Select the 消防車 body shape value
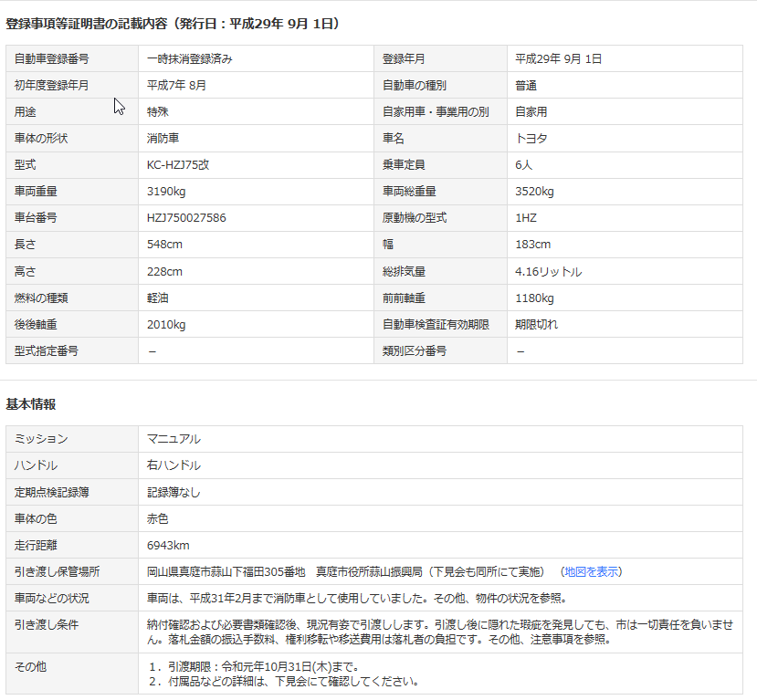The height and width of the screenshot is (700, 757). [163, 139]
